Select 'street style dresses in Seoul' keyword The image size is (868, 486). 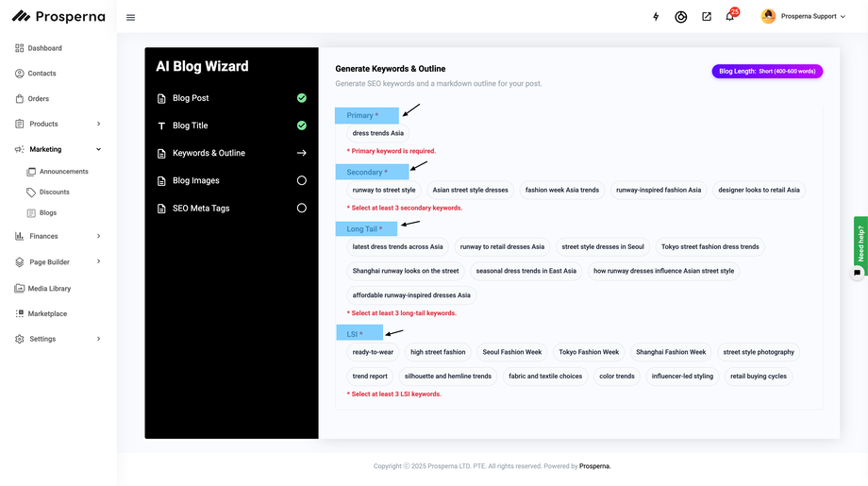[x=603, y=247]
